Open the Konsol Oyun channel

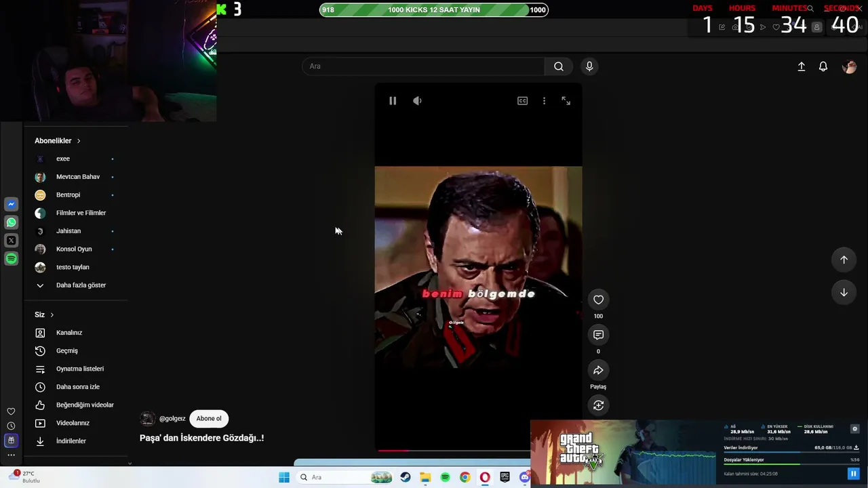[x=75, y=249]
